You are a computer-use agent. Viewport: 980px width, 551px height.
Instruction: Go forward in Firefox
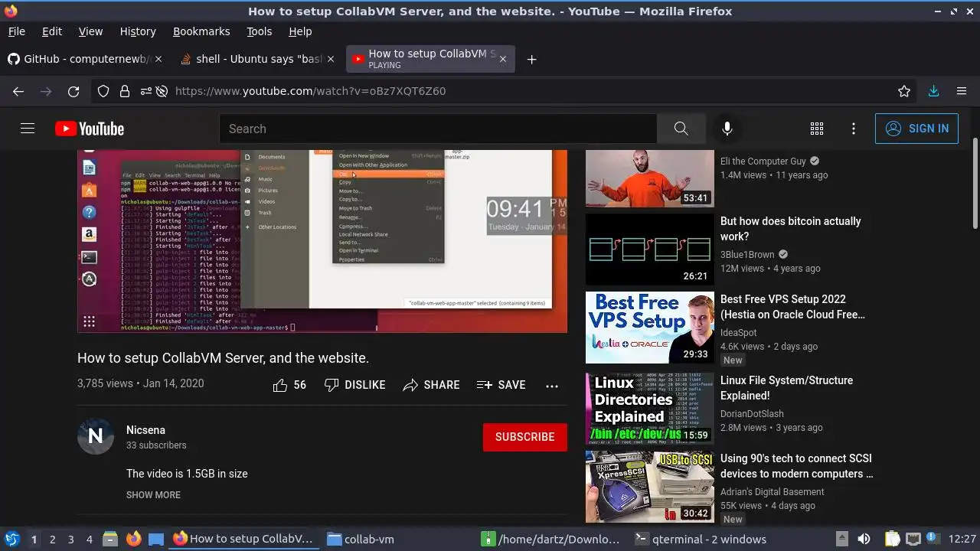click(x=46, y=91)
